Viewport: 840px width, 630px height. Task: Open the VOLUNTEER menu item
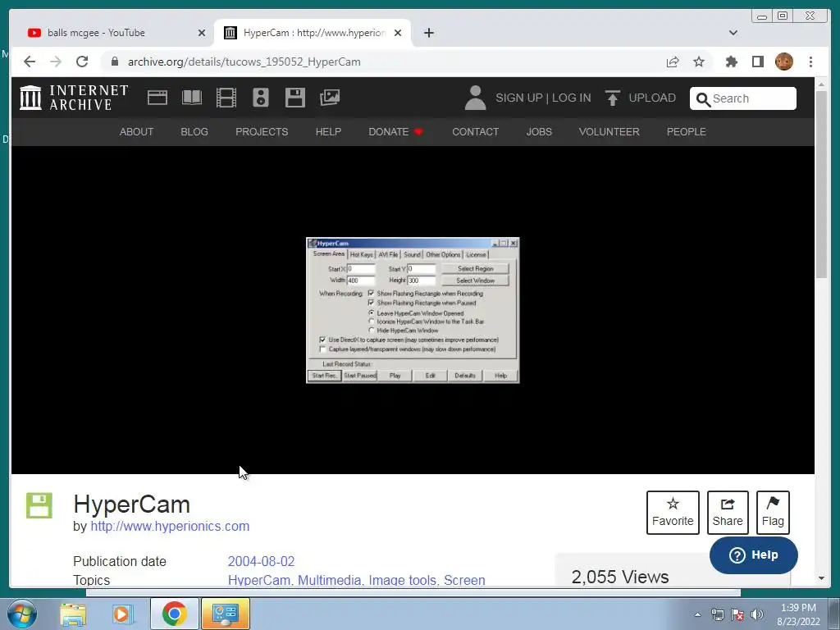[609, 132]
